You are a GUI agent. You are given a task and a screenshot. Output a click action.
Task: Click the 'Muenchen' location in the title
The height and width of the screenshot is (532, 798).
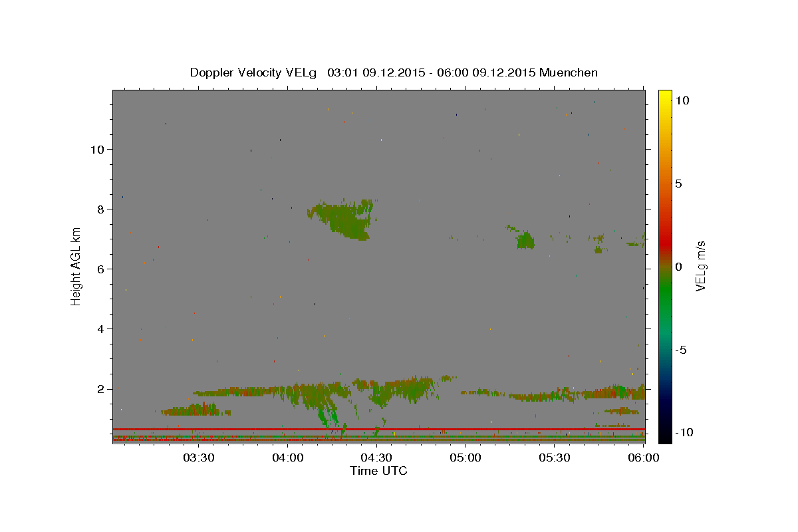pos(569,72)
